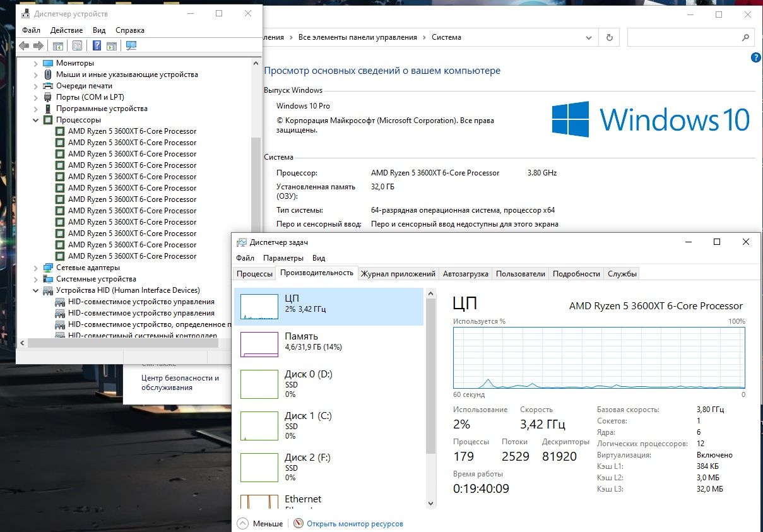The height and width of the screenshot is (532, 763).
Task: Select the ЦП performance graph thumbnail
Action: click(259, 307)
